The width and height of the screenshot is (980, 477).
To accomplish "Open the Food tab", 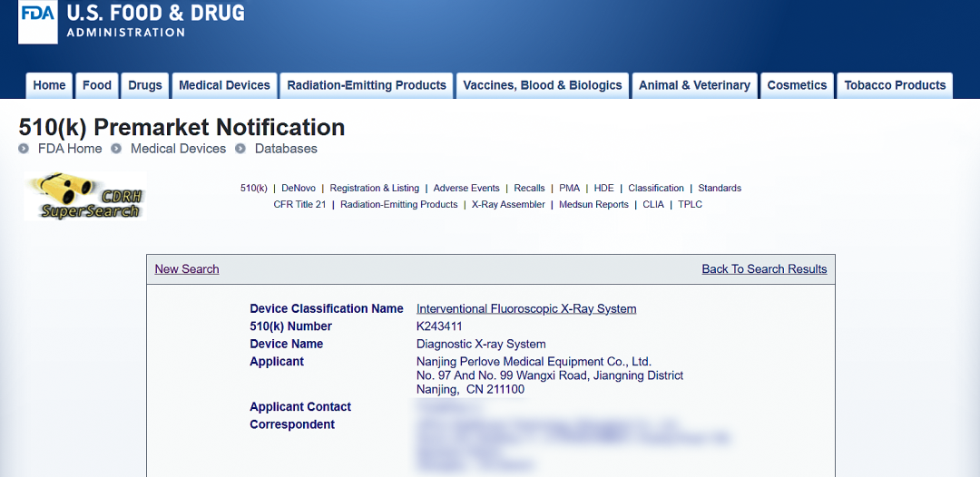I will click(x=97, y=85).
